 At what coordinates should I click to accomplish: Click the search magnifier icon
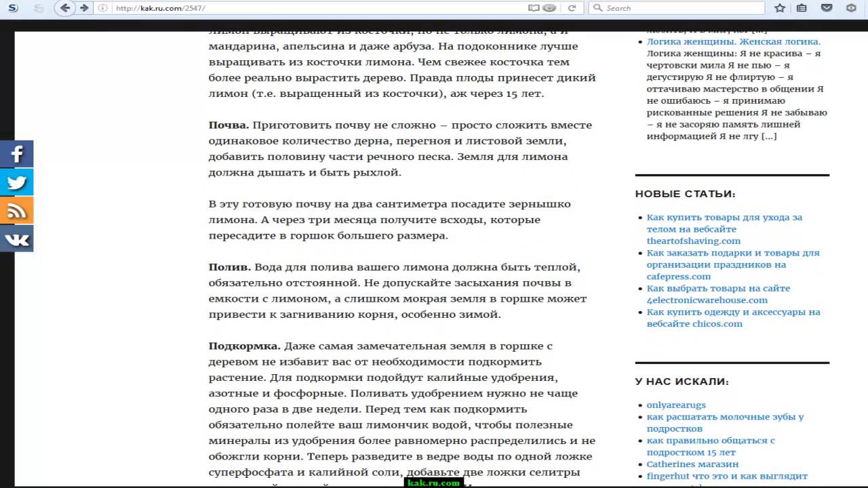(x=597, y=8)
